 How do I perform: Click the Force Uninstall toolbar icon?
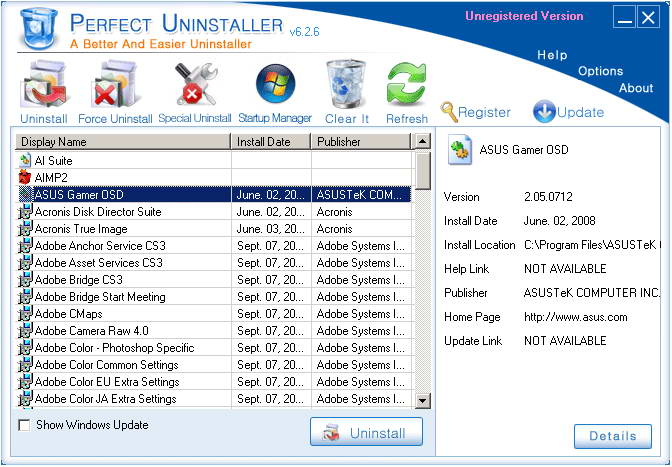115,84
